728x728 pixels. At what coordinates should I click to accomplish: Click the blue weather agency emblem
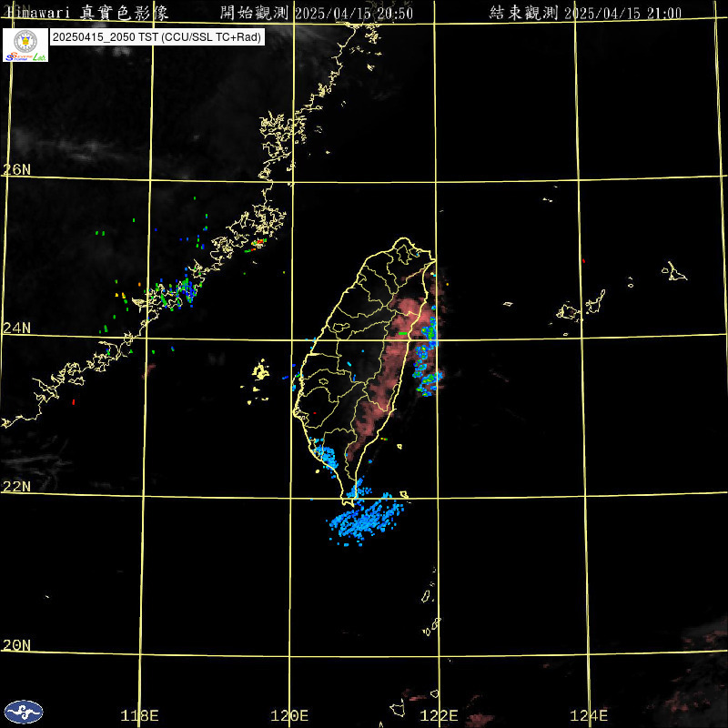24,711
